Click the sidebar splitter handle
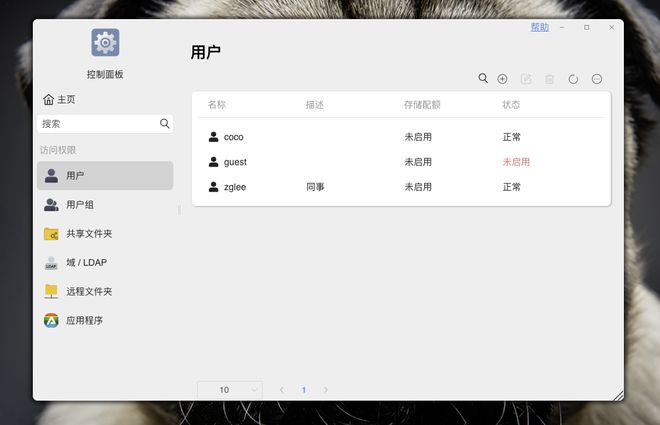 (x=180, y=210)
